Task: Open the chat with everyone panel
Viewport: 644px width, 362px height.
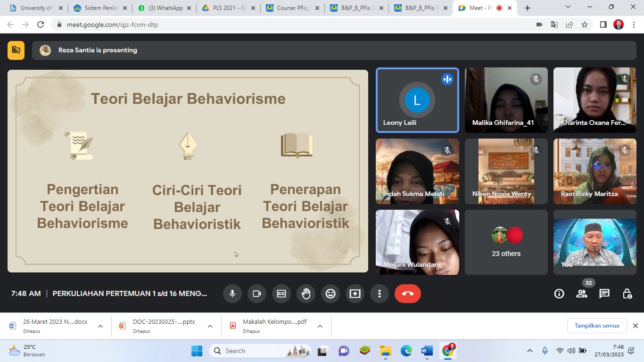Action: point(604,294)
